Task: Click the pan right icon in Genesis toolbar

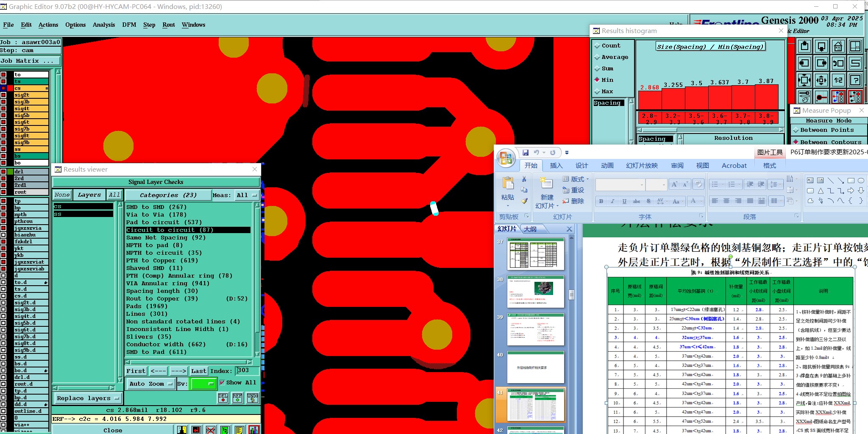Action: [x=821, y=63]
